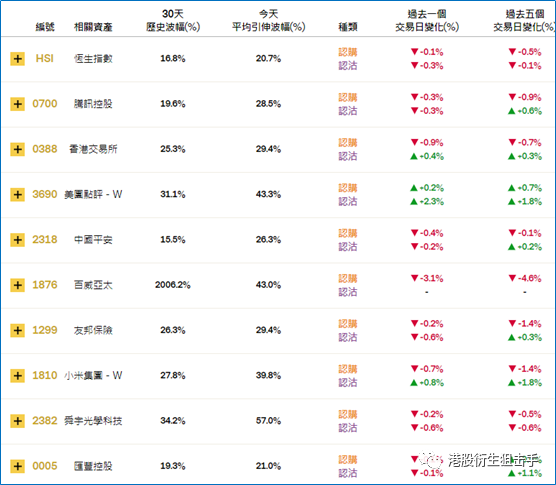Open stock code 3690 link

[x=45, y=194]
